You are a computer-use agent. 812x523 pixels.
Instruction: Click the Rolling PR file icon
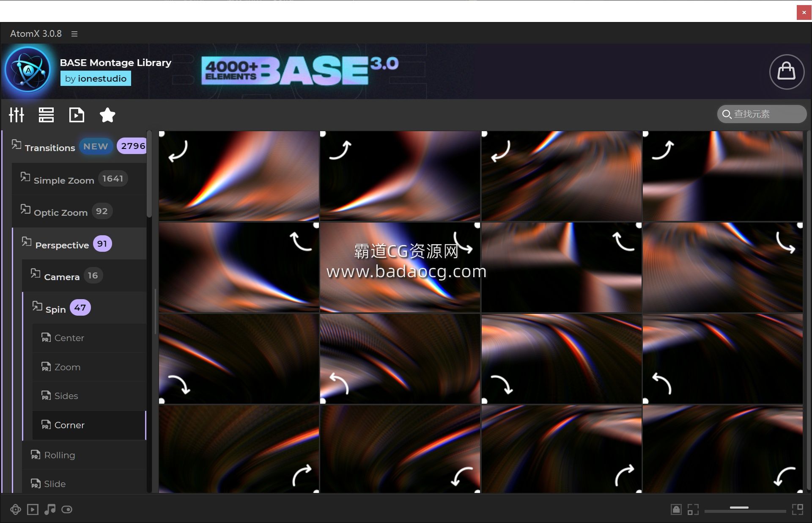click(36, 455)
